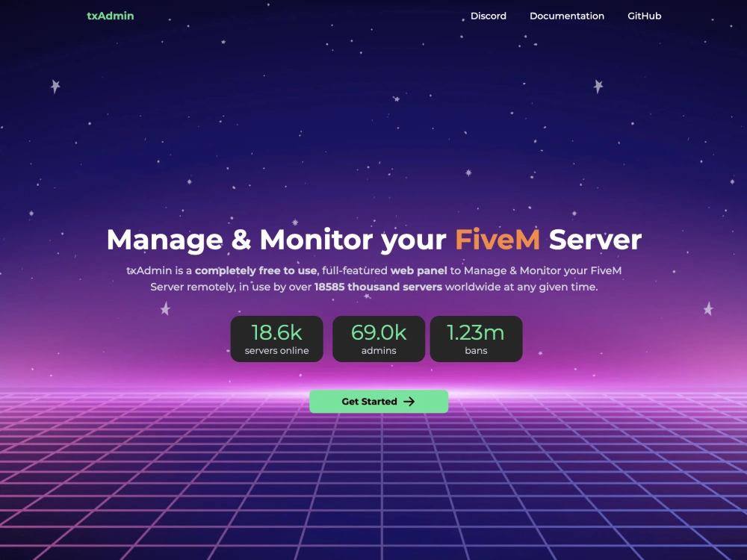Click the 1.23m bans stat card
747x560 pixels.
476,338
